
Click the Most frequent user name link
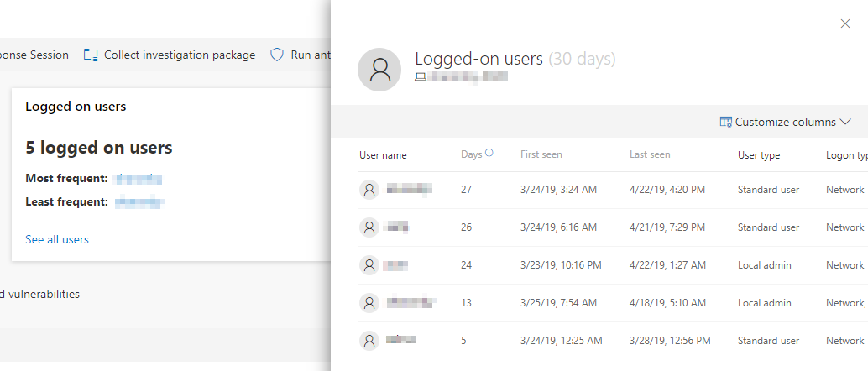(138, 178)
